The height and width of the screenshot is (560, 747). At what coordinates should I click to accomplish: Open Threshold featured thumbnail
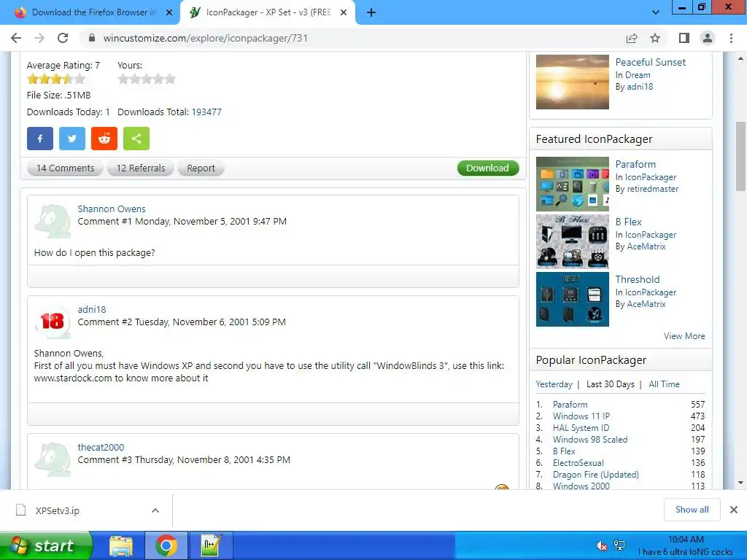pos(572,299)
